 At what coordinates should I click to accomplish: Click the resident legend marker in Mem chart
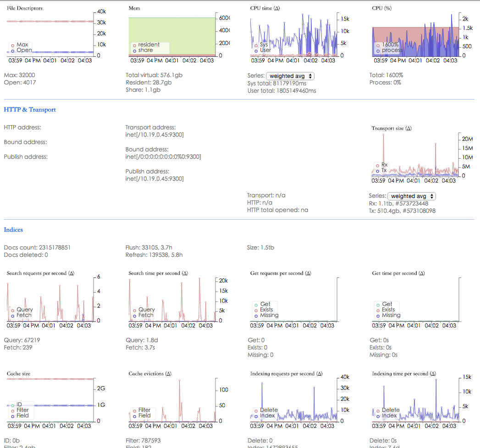click(x=134, y=45)
